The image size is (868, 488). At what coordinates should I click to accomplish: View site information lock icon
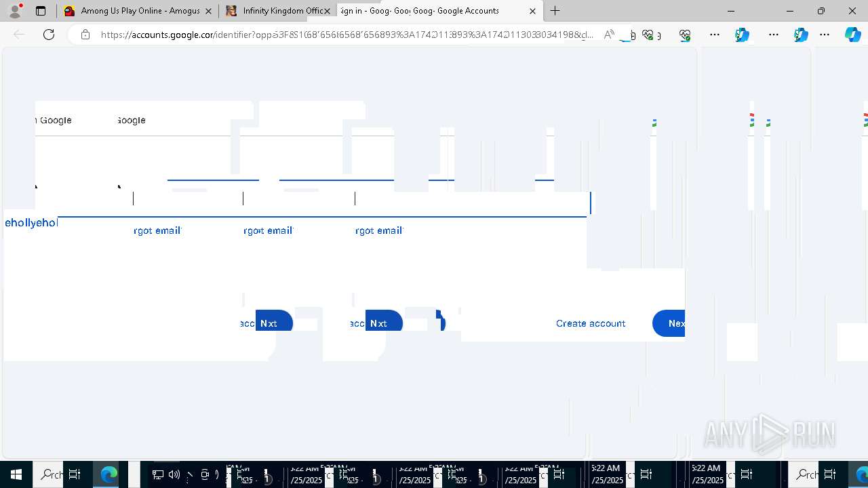point(85,35)
